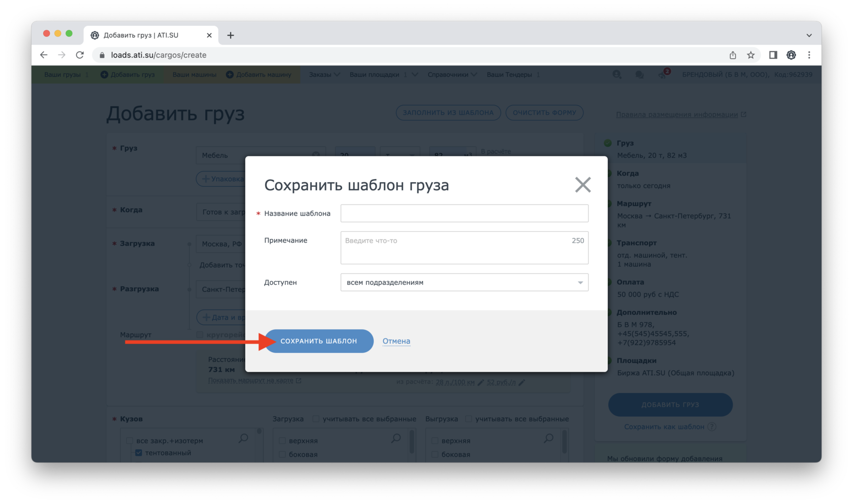Open Правила размещения информации link
This screenshot has width=853, height=504.
pyautogui.click(x=677, y=115)
